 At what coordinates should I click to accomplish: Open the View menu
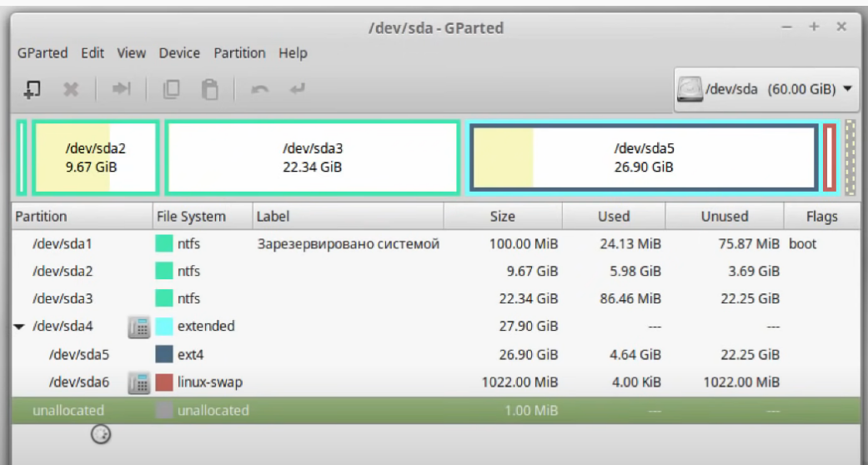pyautogui.click(x=131, y=53)
